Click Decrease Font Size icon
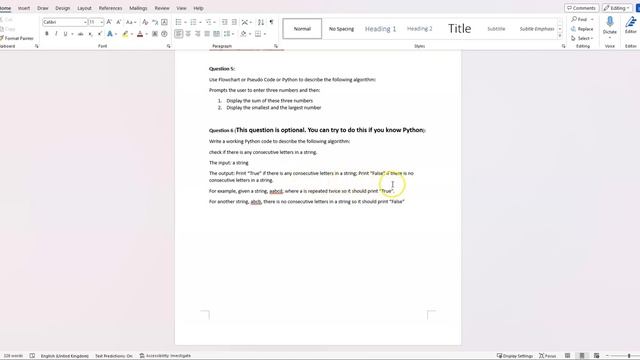640x360 pixels. point(118,22)
